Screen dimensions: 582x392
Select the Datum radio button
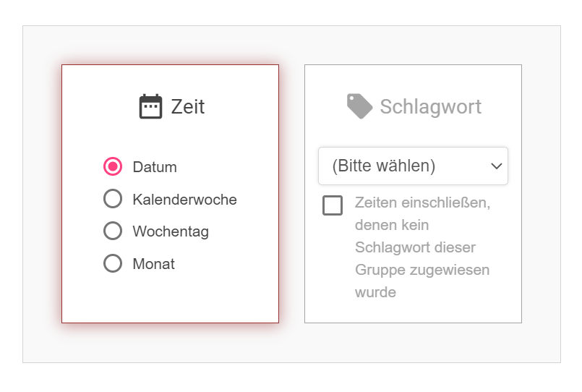pos(113,167)
